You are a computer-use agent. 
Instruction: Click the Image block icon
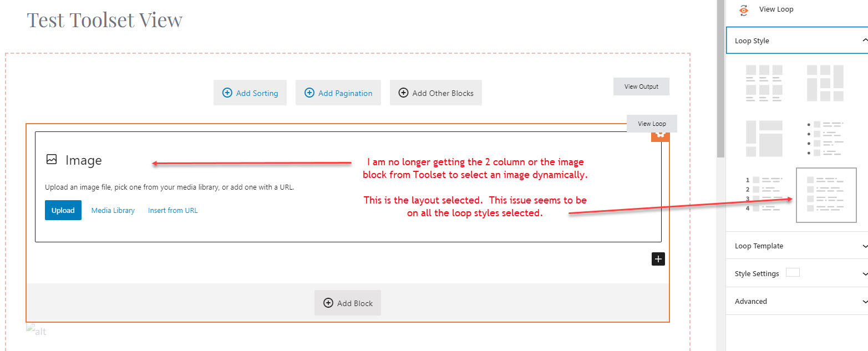click(52, 160)
